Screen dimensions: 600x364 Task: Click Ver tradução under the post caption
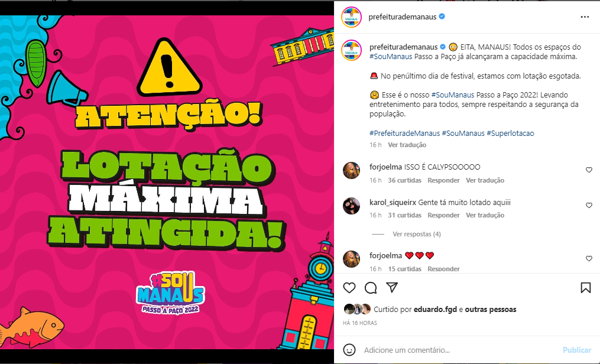407,145
